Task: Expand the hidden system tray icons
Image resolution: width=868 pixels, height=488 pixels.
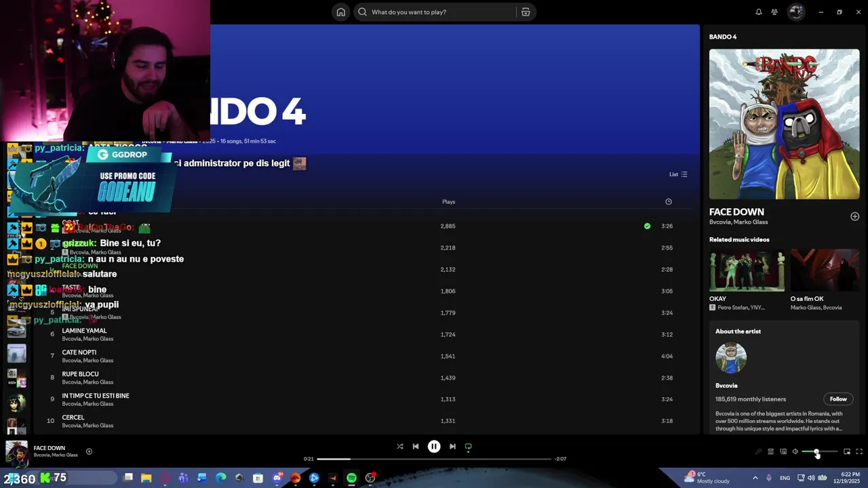Action: tap(755, 478)
